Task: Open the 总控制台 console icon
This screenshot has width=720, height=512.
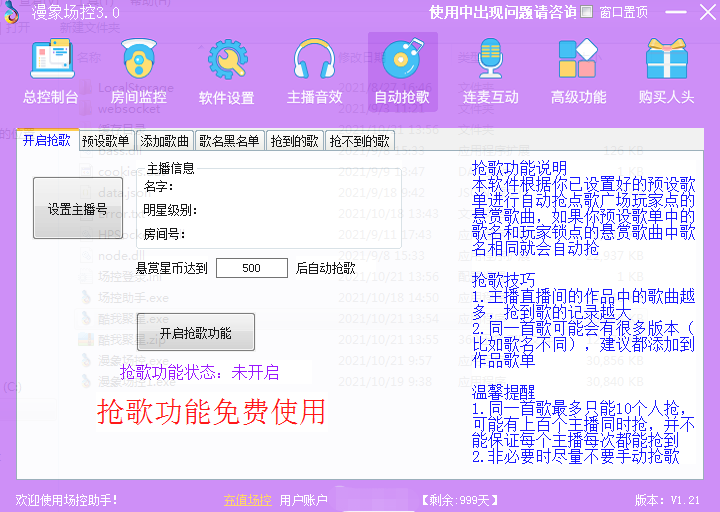Action: tap(51, 71)
